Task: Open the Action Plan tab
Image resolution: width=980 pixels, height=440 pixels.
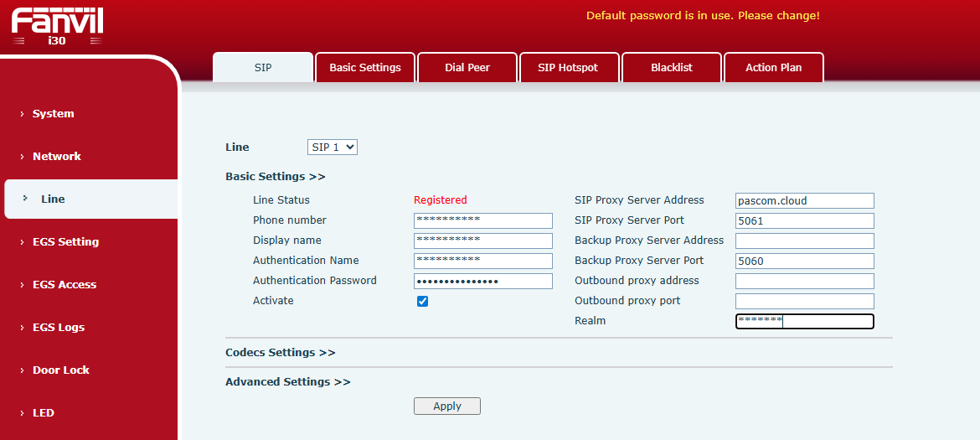Action: 773,68
